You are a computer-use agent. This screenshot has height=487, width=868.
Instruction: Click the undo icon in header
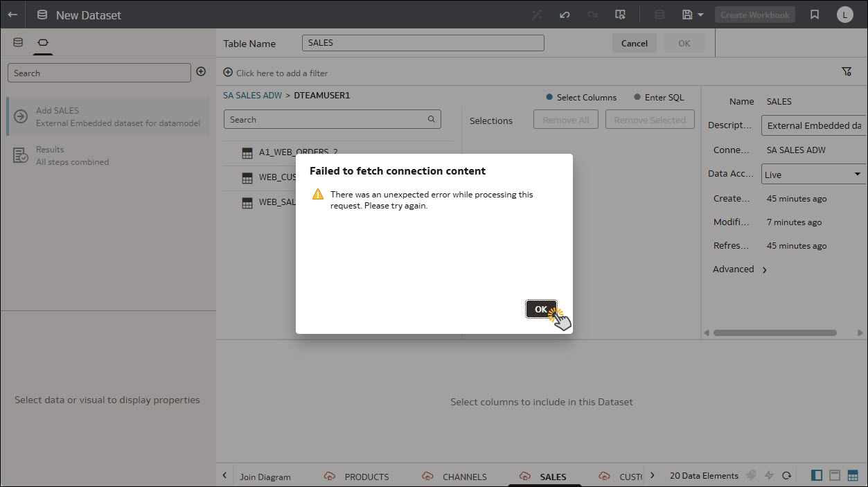click(565, 15)
